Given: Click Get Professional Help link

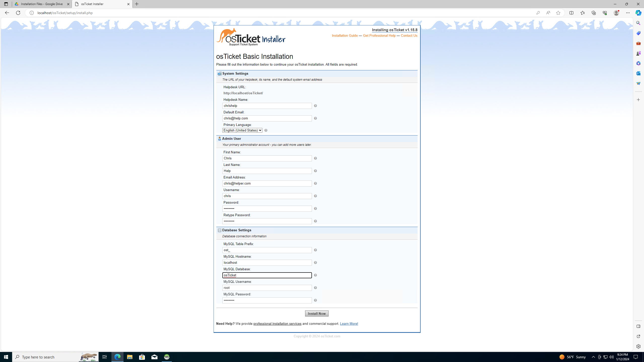Looking at the screenshot, I should point(379,36).
